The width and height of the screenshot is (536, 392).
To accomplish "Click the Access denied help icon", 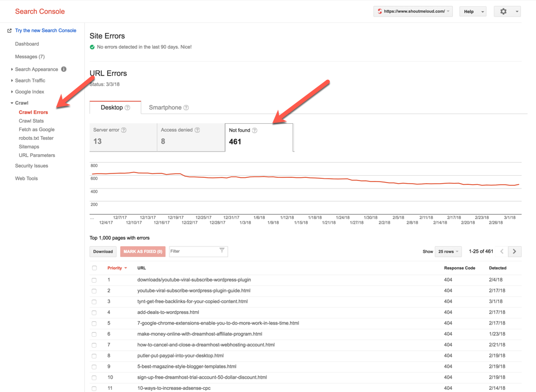I will pyautogui.click(x=197, y=130).
